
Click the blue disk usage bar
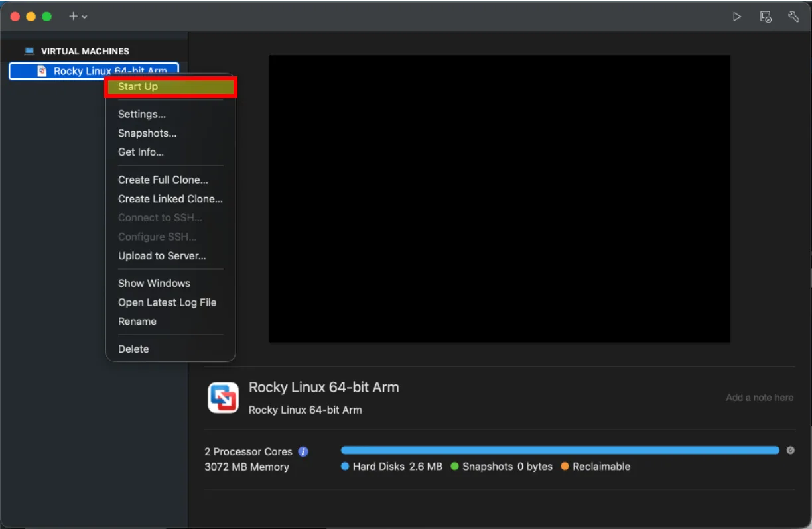click(x=560, y=450)
